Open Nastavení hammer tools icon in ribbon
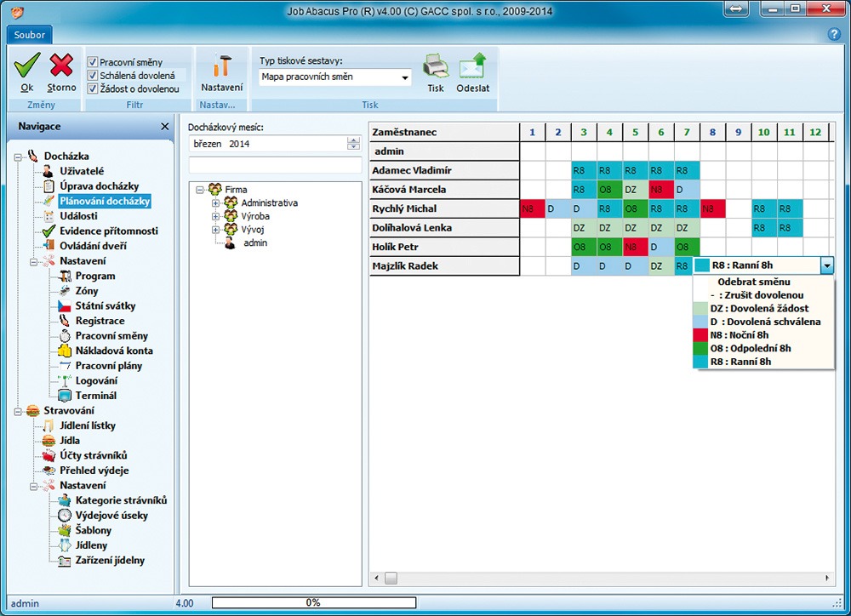Viewport: 851px width, 616px height. click(x=222, y=66)
